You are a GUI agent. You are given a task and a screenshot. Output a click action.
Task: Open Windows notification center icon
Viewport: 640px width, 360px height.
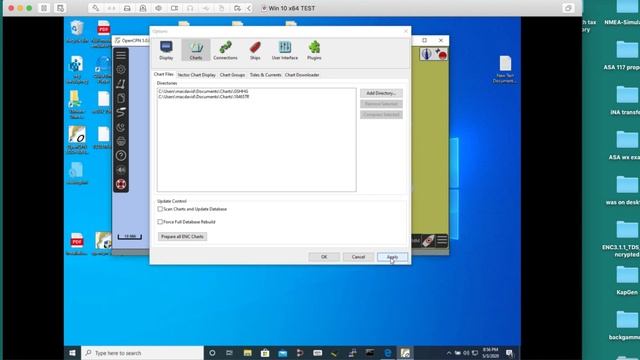pos(509,353)
